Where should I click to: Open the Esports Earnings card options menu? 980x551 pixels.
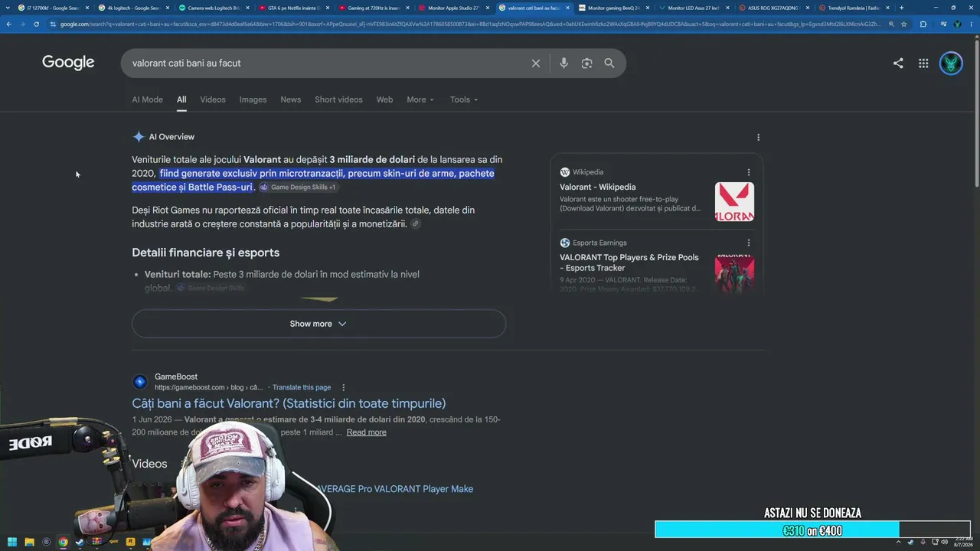point(749,243)
